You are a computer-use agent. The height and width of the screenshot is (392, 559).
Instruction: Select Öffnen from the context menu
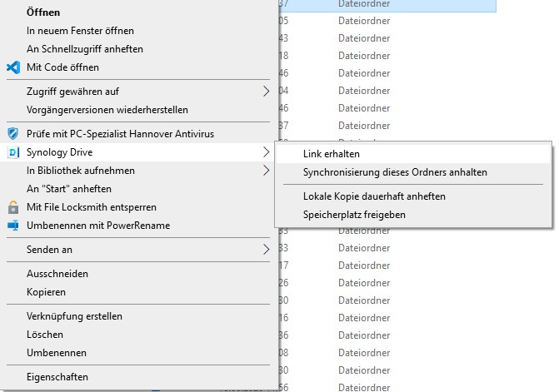coord(43,12)
